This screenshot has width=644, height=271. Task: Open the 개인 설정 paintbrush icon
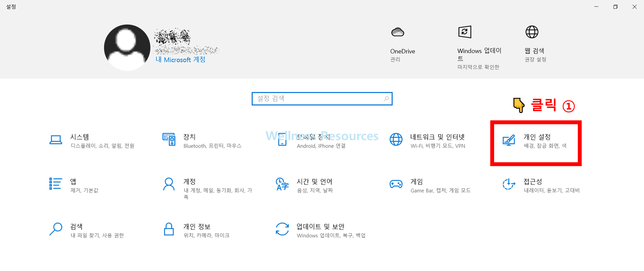pyautogui.click(x=509, y=140)
